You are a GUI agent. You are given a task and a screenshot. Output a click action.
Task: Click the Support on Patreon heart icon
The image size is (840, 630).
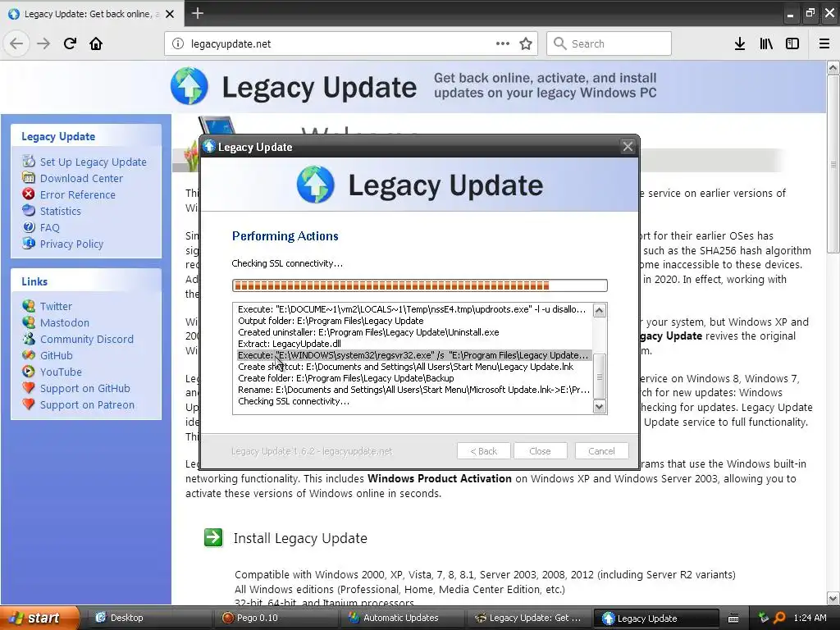pyautogui.click(x=29, y=404)
